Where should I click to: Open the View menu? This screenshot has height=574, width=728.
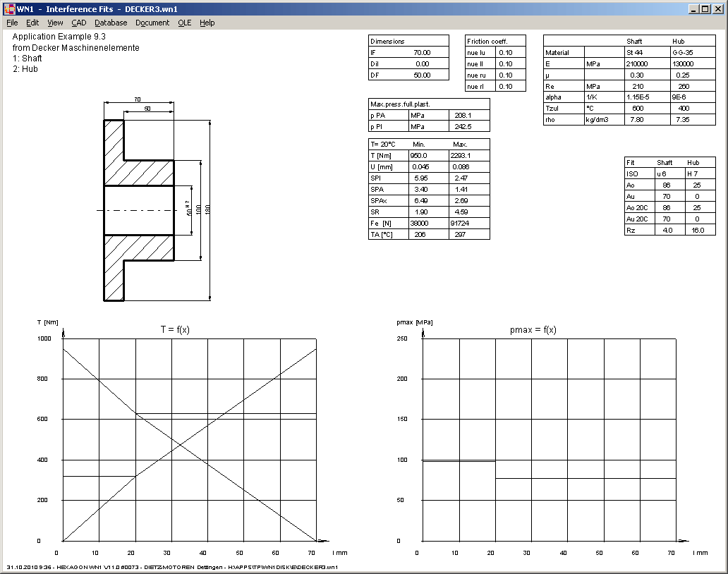click(x=55, y=23)
